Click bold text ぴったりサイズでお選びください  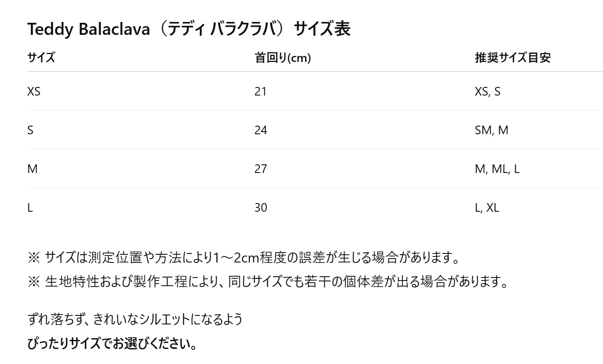pos(112,343)
